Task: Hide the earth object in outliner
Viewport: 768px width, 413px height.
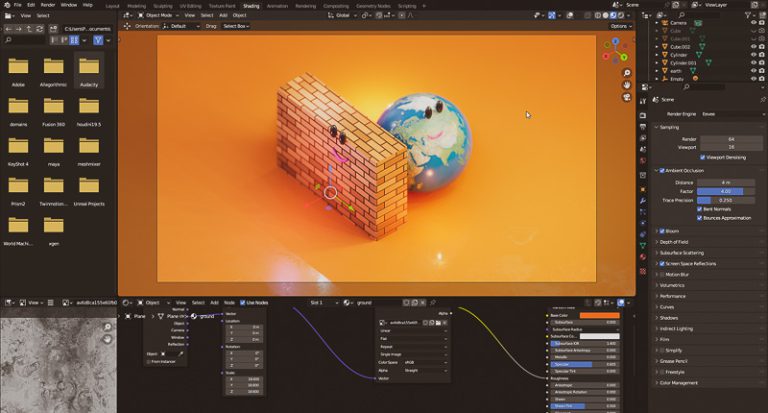Action: pyautogui.click(x=753, y=71)
